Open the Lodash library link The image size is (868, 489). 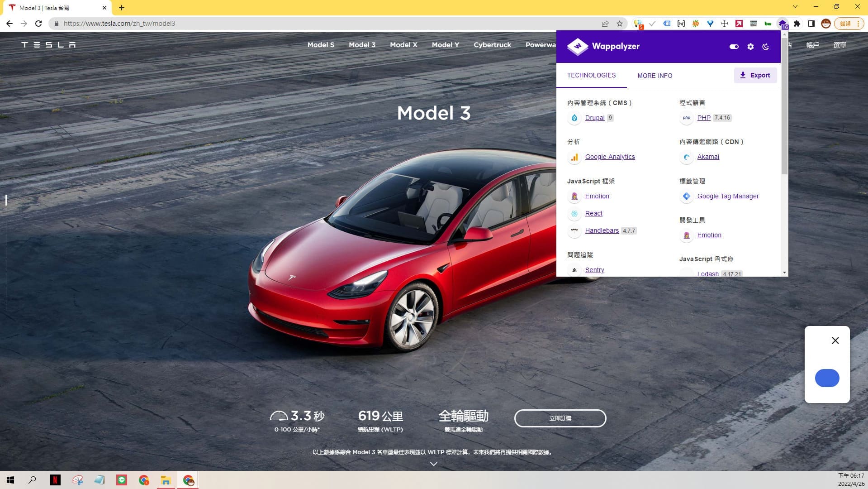pos(707,273)
